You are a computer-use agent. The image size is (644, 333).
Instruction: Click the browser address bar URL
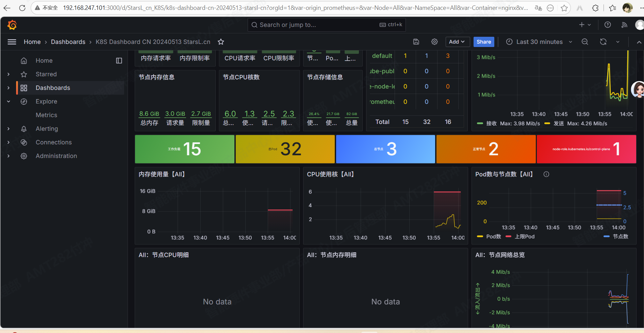pyautogui.click(x=295, y=8)
